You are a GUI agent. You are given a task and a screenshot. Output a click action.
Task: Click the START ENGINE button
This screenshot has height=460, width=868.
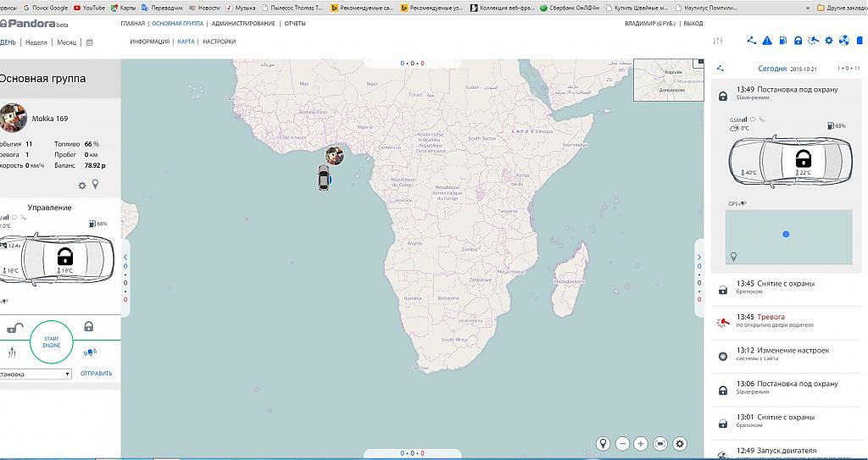pos(51,341)
